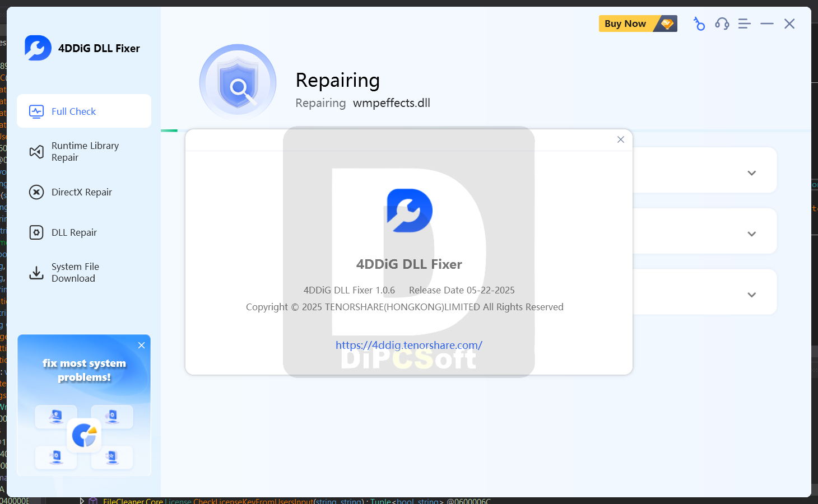Click the TENORSHARE copyright line

click(405, 307)
